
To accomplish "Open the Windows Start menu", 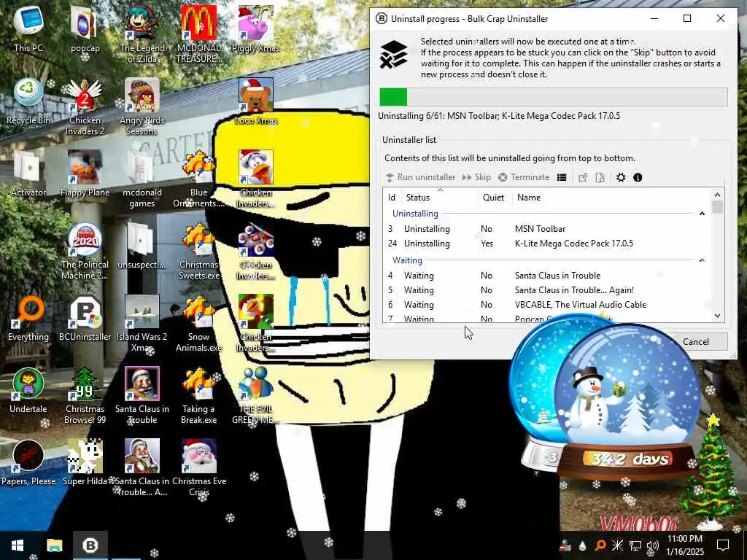I will tap(18, 545).
